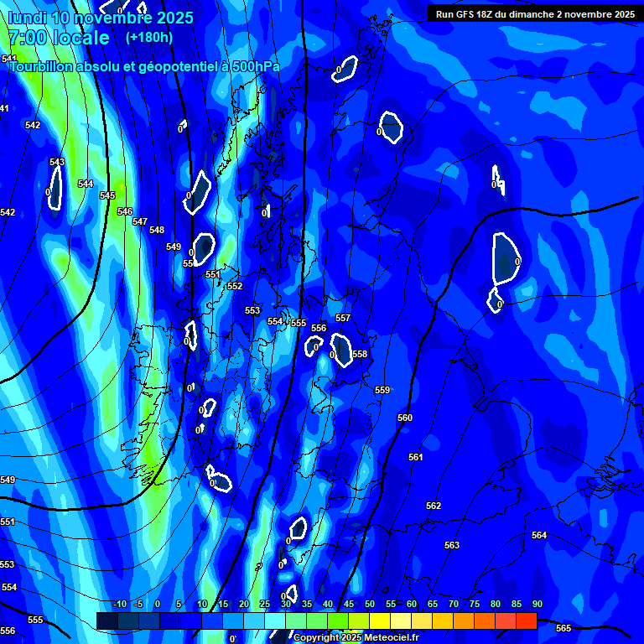Image resolution: width=644 pixels, height=644 pixels.
Task: Click the '7:00 locale' time text
Action: [x=58, y=38]
